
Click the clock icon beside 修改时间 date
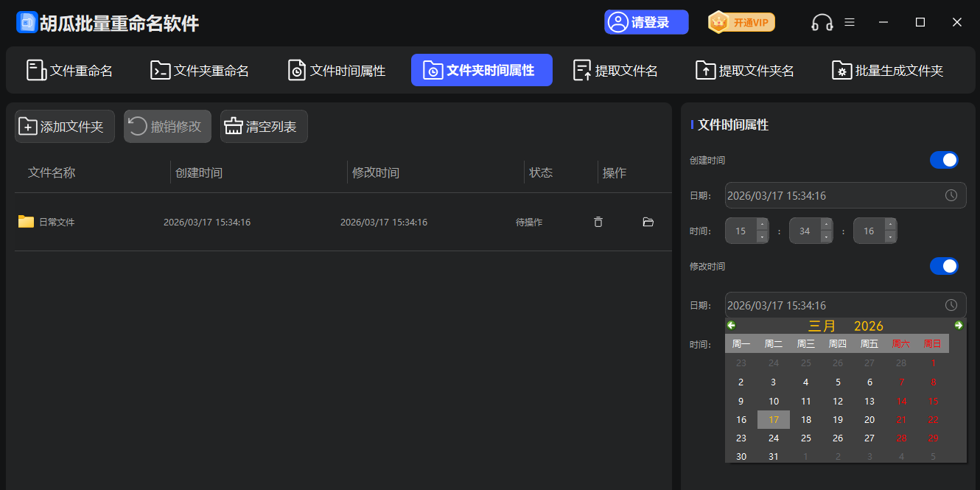[x=951, y=304]
